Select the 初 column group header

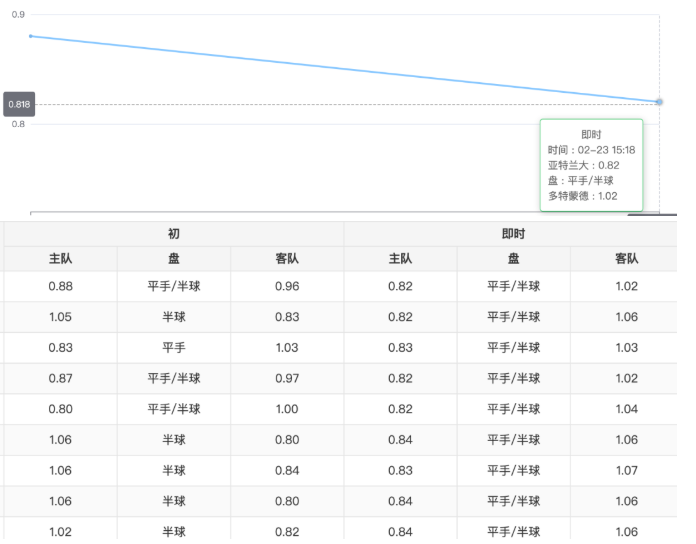174,234
